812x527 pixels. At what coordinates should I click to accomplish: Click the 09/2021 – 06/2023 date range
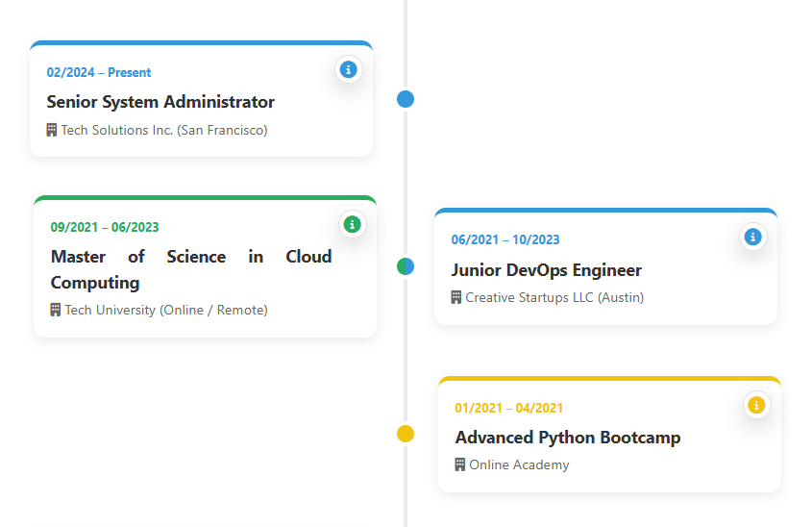(105, 228)
